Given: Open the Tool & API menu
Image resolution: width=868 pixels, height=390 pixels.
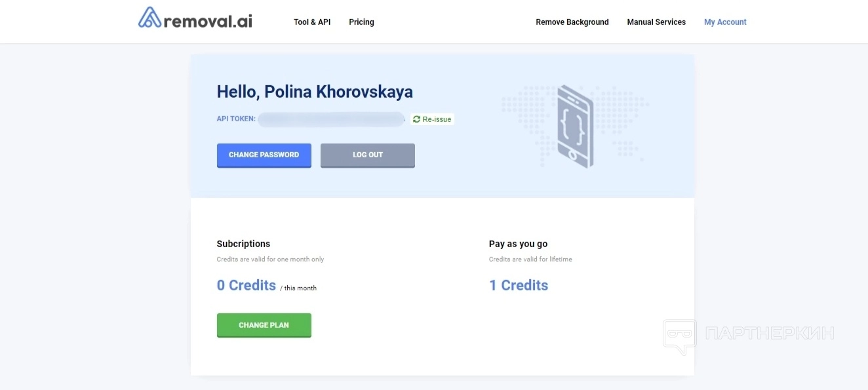Looking at the screenshot, I should point(312,22).
